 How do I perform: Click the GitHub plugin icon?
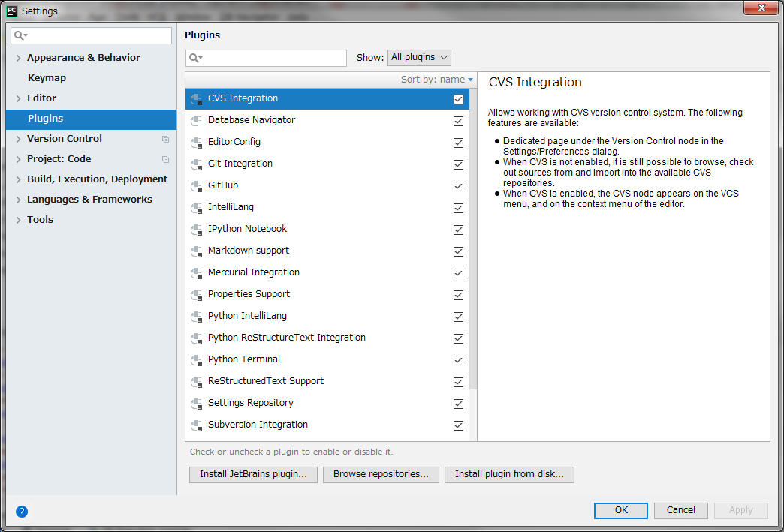[197, 186]
